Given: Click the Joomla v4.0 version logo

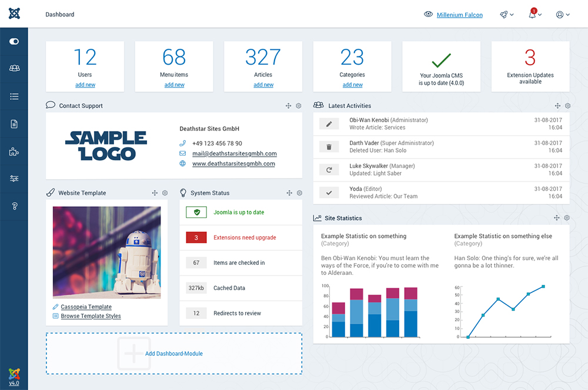Looking at the screenshot, I should click(14, 377).
